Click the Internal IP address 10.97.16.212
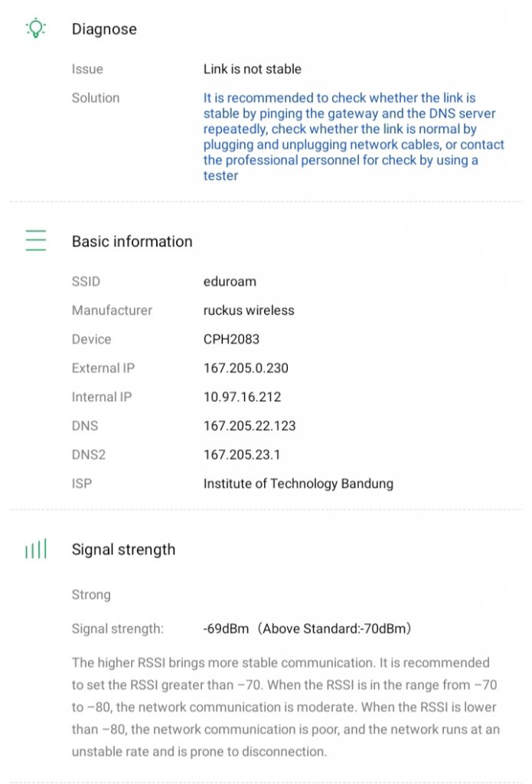532x784 pixels. 242,397
